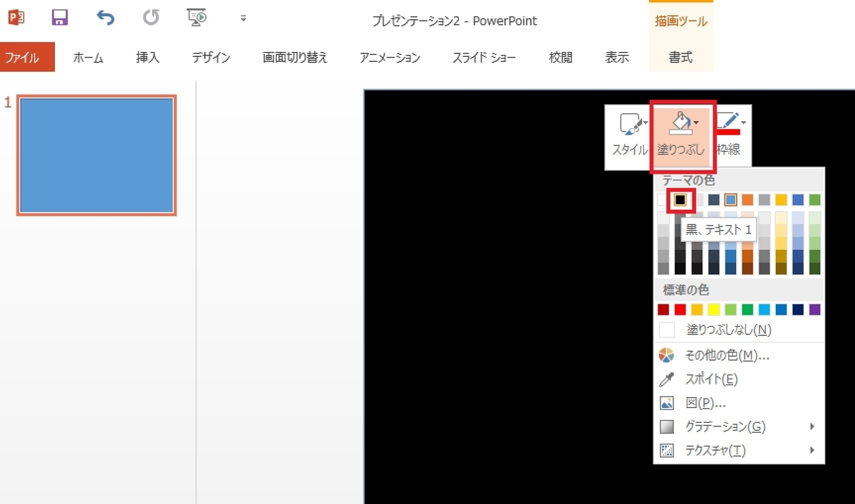Click the darkest gold shade under the gold column

[781, 268]
